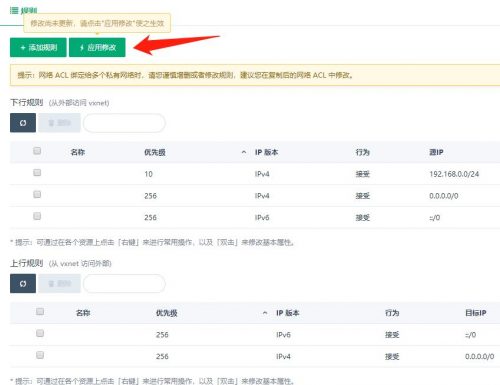The width and height of the screenshot is (500, 385).
Task: Click the outbound IP 版本 column header
Action: pyautogui.click(x=288, y=313)
